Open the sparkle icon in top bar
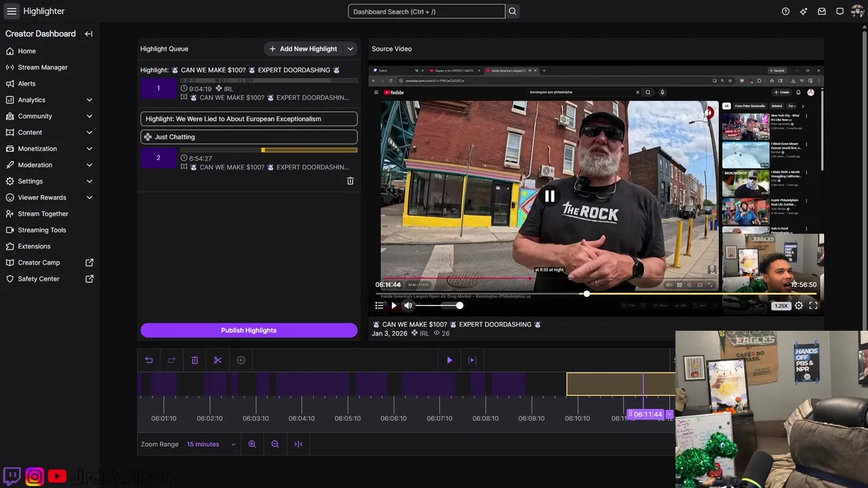Viewport: 868px width, 488px height. pos(804,11)
